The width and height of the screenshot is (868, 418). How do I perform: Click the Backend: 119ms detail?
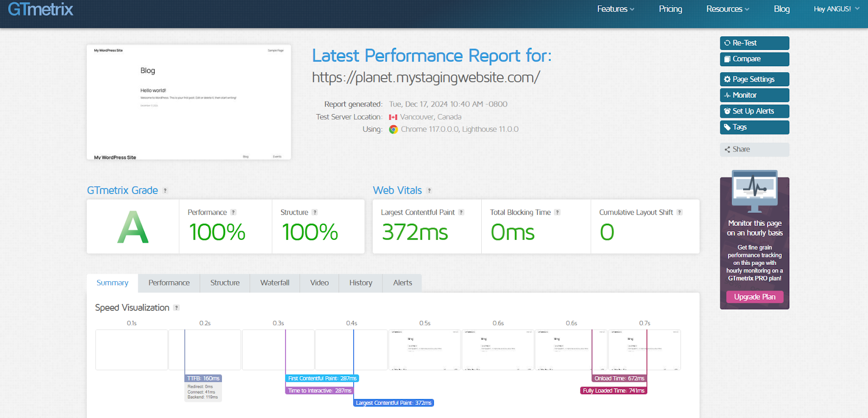(x=203, y=397)
